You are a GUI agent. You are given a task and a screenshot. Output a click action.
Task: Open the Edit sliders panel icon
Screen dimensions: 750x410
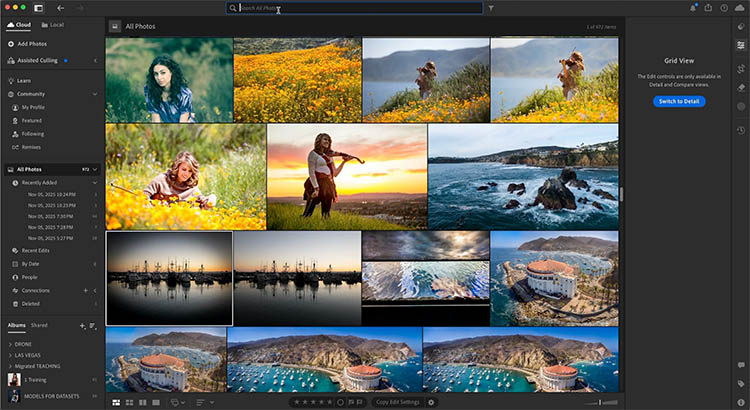pyautogui.click(x=741, y=45)
